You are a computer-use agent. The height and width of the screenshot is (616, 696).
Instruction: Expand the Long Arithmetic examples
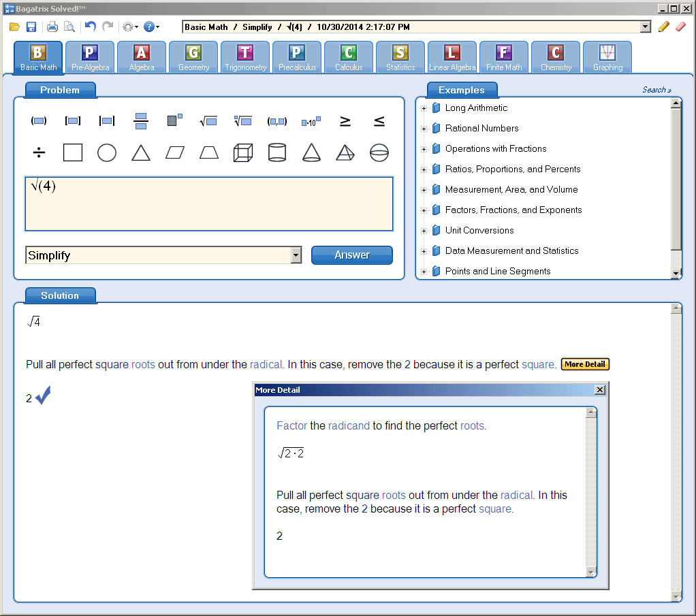[x=424, y=108]
